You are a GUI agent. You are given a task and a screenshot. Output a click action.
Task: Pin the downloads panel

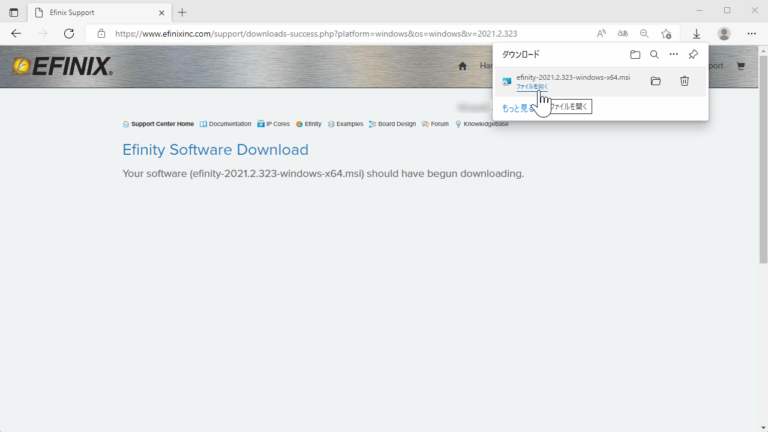point(693,55)
